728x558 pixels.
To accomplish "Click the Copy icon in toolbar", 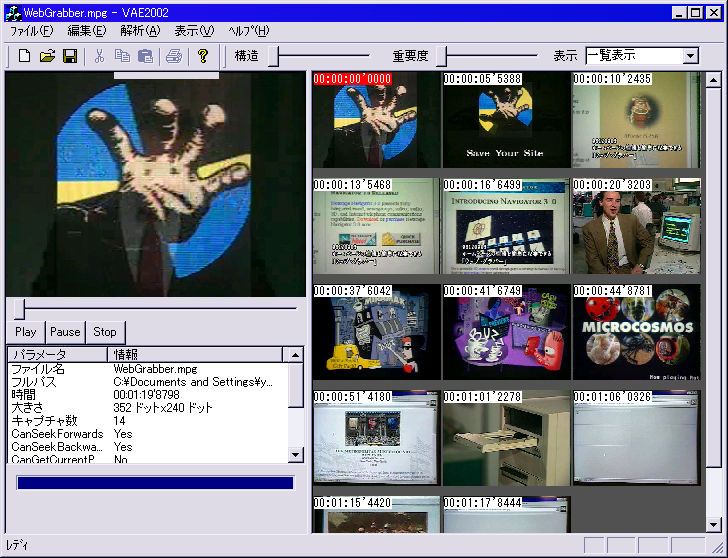I will click(x=122, y=56).
